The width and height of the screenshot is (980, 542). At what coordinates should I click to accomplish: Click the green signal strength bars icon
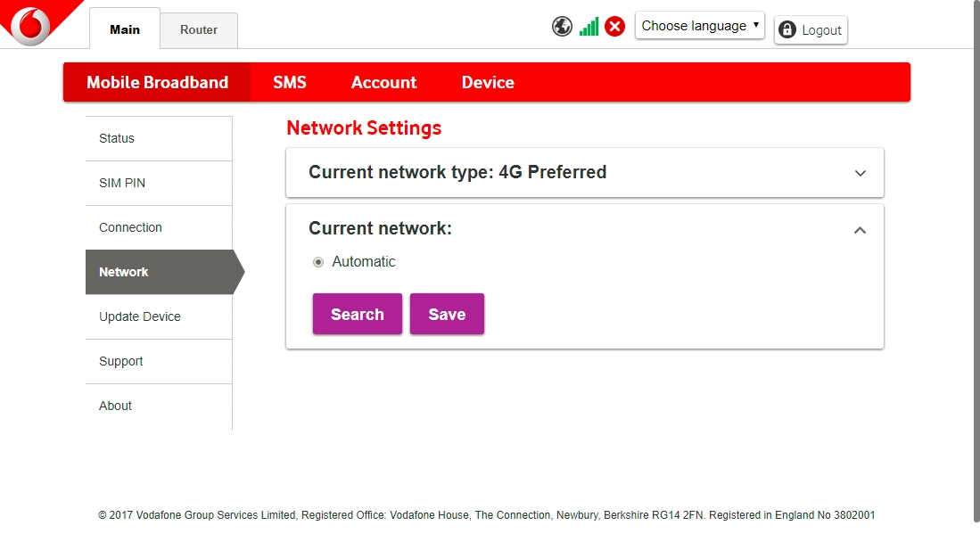589,27
